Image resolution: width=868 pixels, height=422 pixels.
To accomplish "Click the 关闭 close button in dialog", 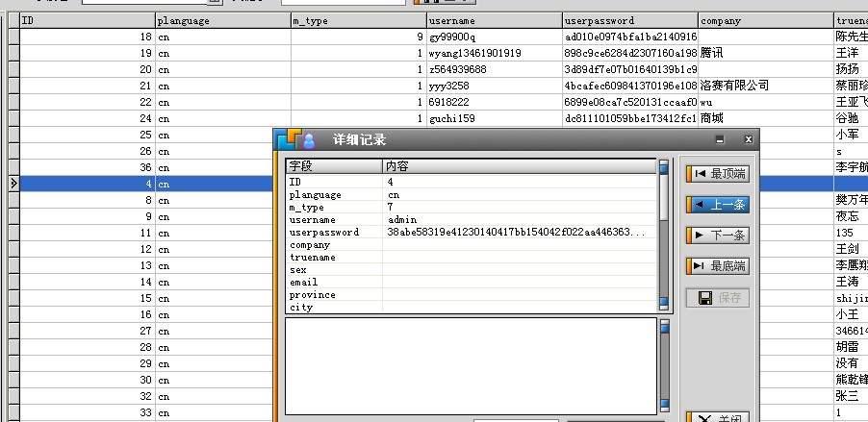I will pos(716,418).
